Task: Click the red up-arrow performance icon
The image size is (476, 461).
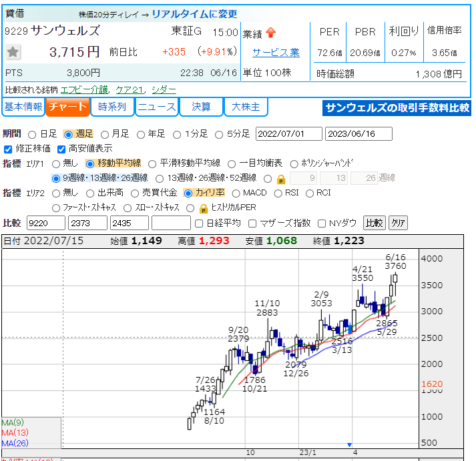Action: click(x=270, y=33)
